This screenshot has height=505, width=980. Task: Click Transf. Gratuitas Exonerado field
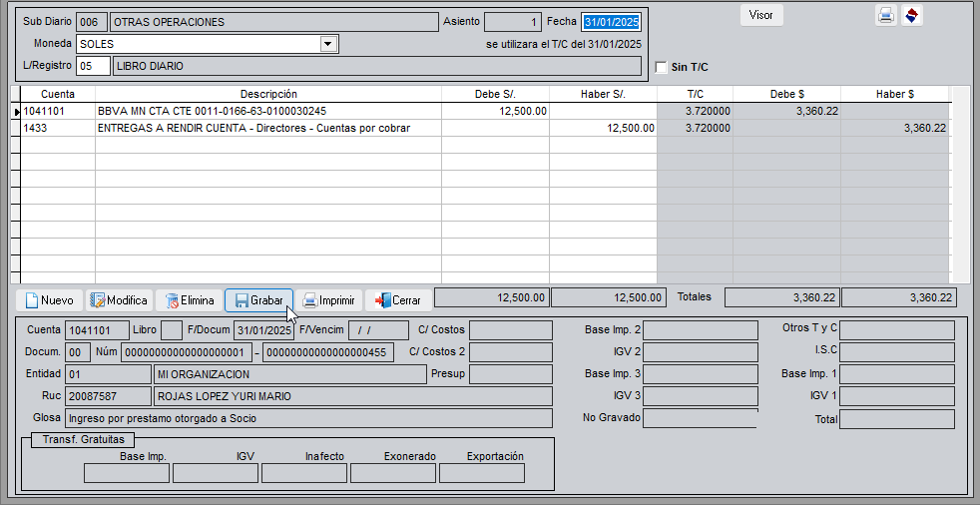tap(393, 473)
